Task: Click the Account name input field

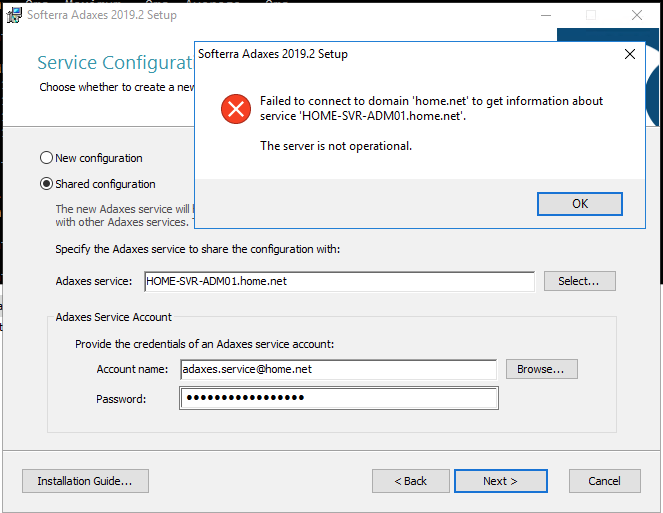Action: pos(338,369)
